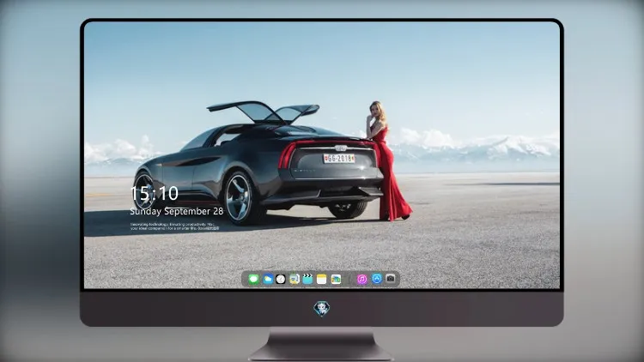This screenshot has height=362, width=644.
Task: Open the Camera app in the dock
Action: coord(391,279)
